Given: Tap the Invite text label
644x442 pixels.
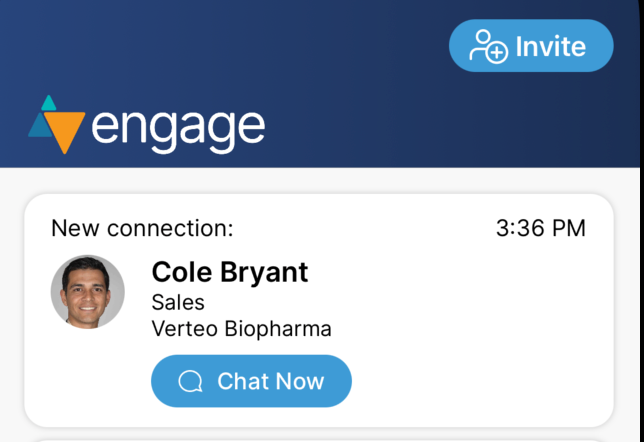Looking at the screenshot, I should [x=550, y=46].
